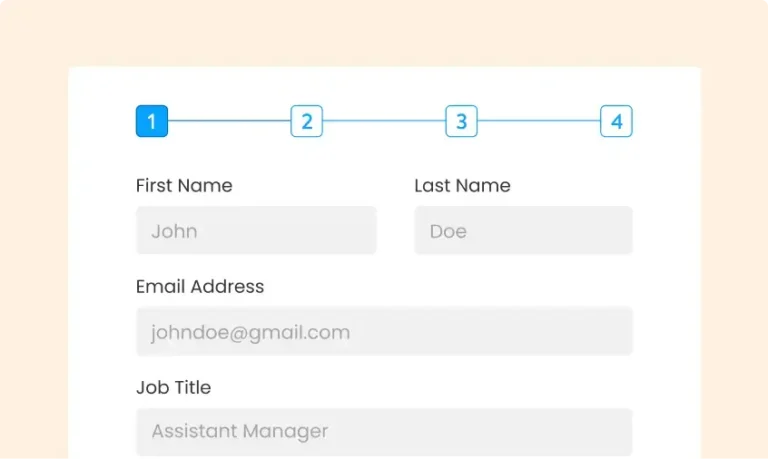Click the "Job Title" label

173,387
